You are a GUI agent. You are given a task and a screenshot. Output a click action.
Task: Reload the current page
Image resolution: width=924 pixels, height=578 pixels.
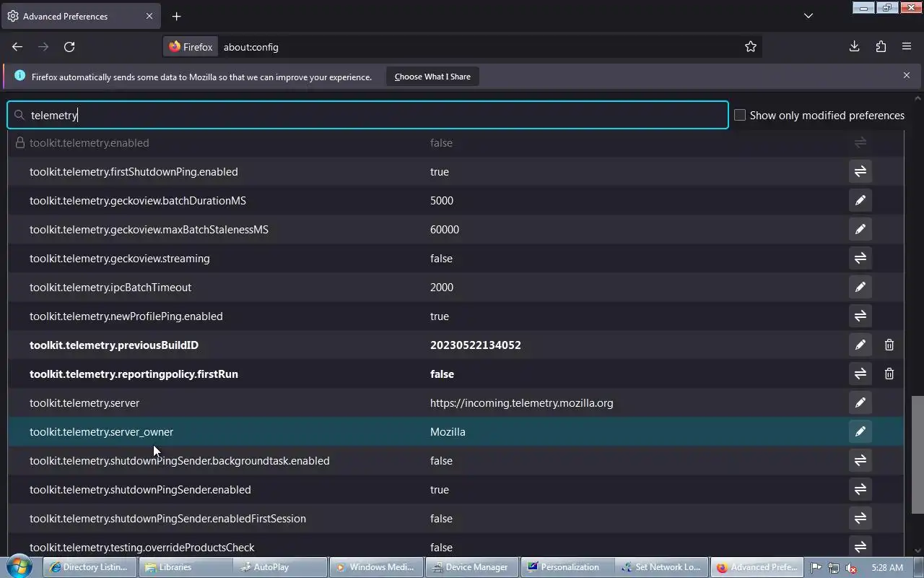click(x=69, y=46)
